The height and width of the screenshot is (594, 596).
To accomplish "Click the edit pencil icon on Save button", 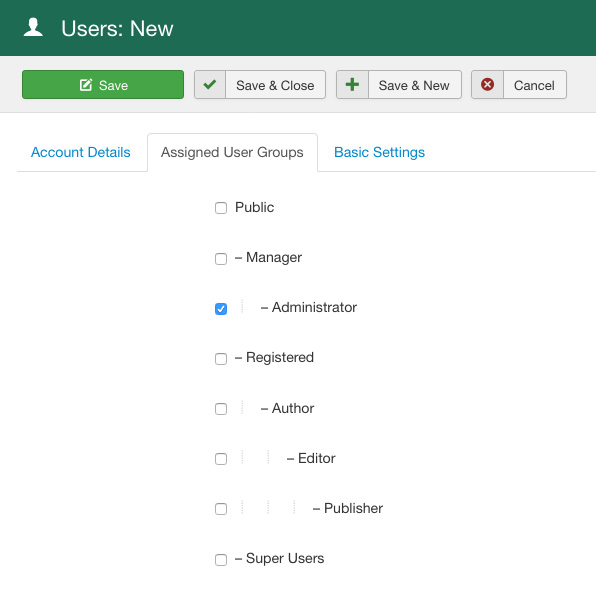I will coord(86,85).
